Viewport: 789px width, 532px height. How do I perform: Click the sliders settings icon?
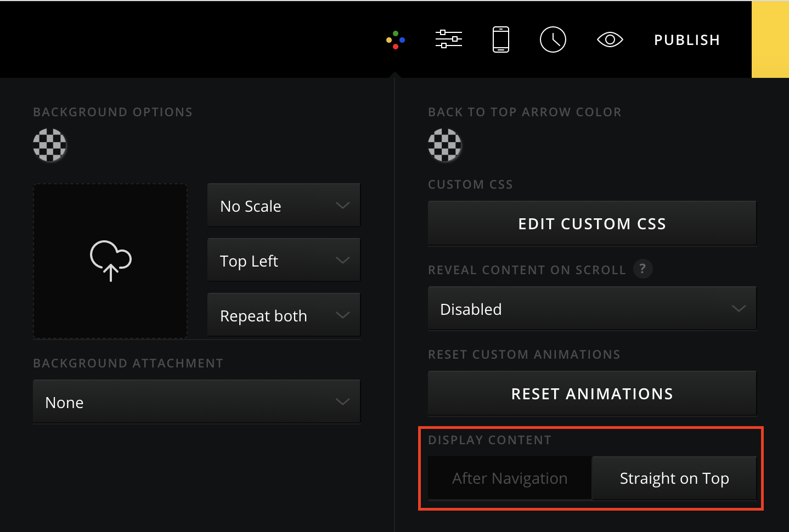(448, 39)
